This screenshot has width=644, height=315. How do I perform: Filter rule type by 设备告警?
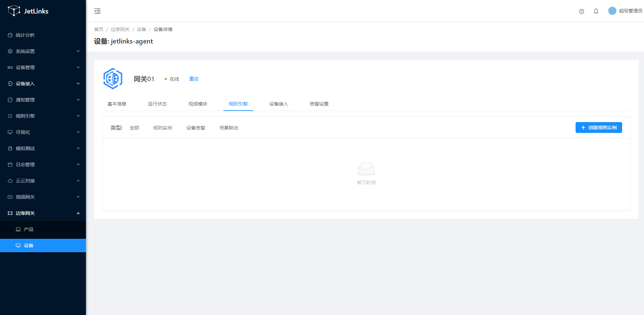(195, 128)
